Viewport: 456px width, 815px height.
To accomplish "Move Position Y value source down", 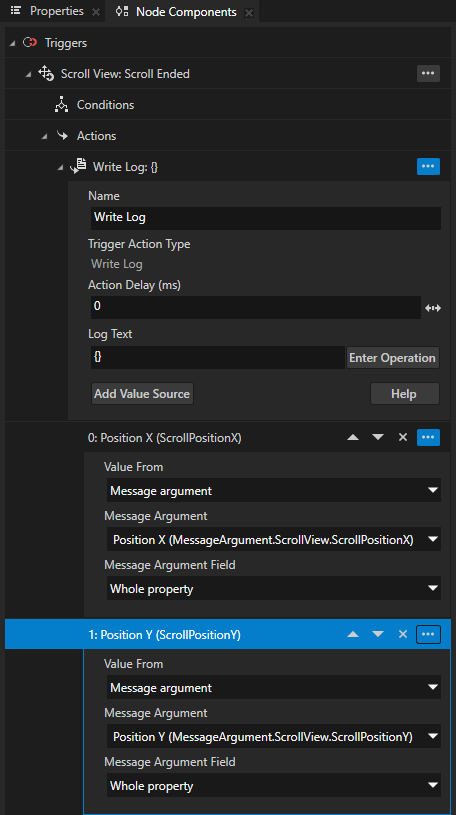I will (x=378, y=634).
